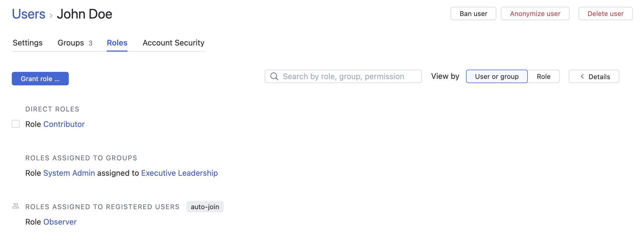The image size is (644, 242).
Task: Click the Details chevron arrow icon
Action: 582,77
